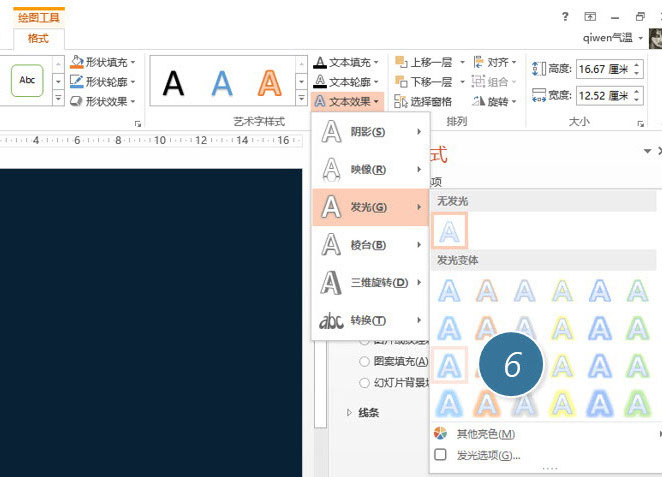Switch to the 格式 ribbon tab

pos(38,36)
